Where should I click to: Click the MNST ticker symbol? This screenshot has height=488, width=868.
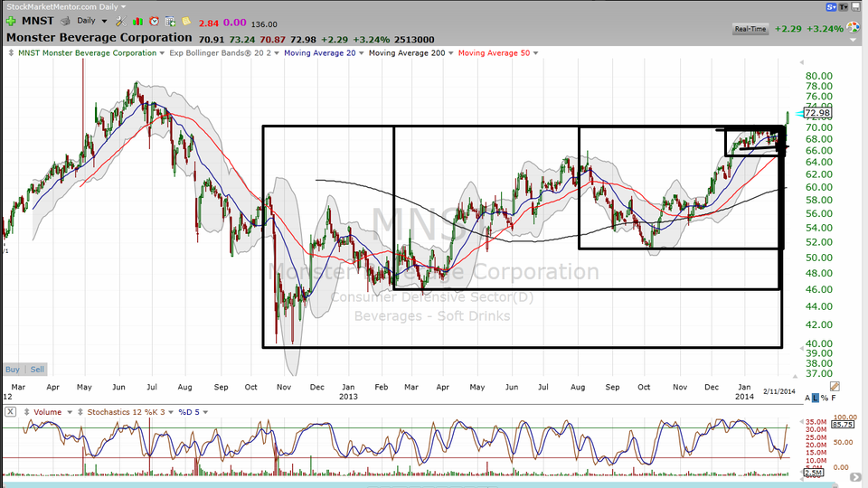point(38,21)
